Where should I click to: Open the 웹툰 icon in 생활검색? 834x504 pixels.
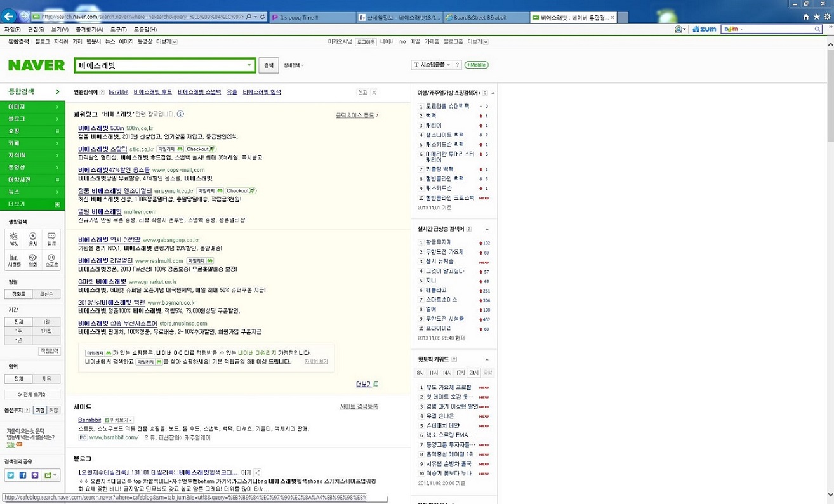tap(52, 239)
